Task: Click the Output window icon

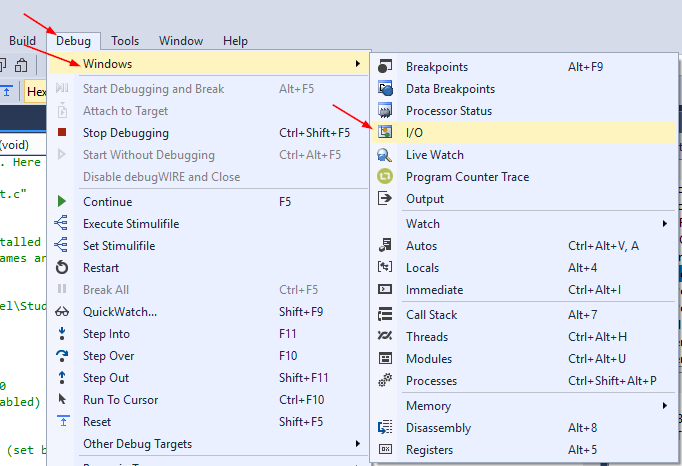Action: [x=385, y=198]
